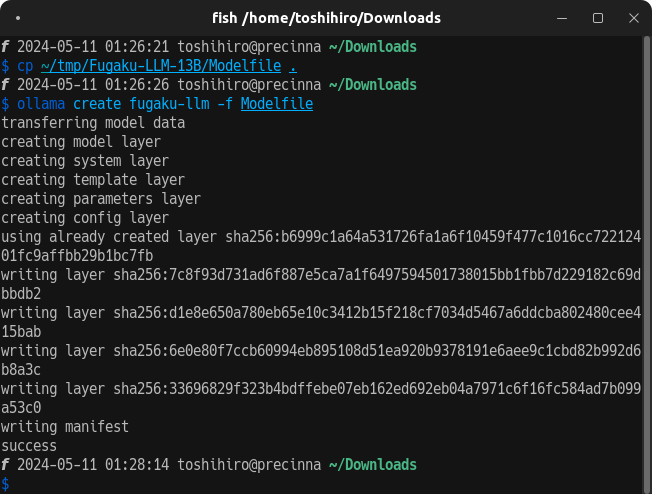652x494 pixels.
Task: Minimize the fish terminal window
Action: 562,18
